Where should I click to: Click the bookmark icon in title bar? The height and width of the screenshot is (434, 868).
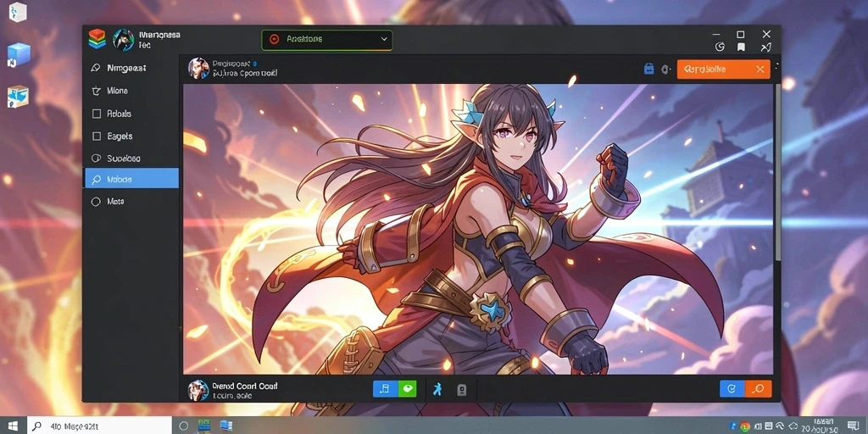click(741, 47)
